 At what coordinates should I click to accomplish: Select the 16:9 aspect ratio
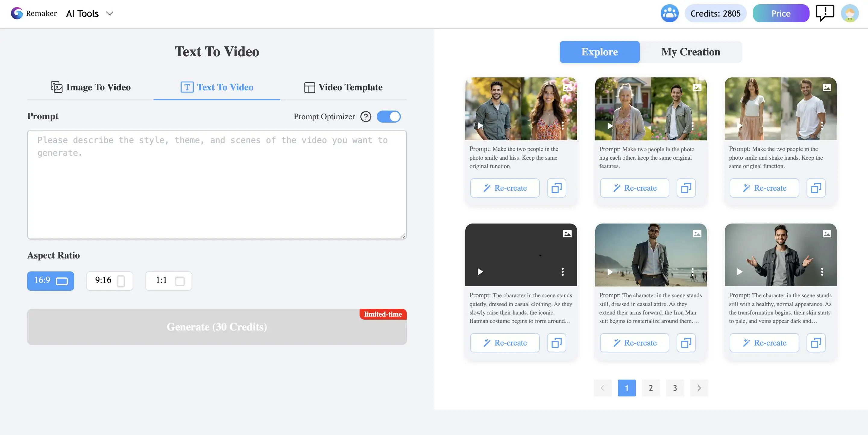[51, 281]
